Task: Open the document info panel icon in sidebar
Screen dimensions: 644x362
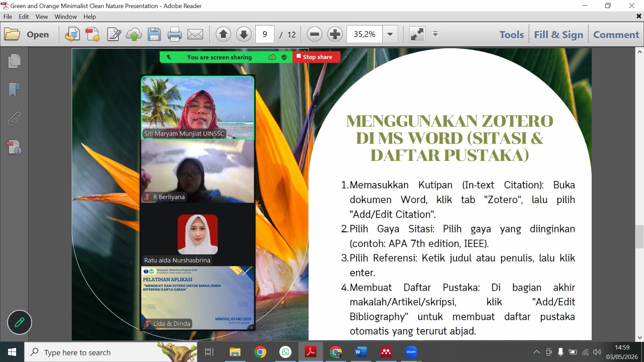Action: coord(14,147)
